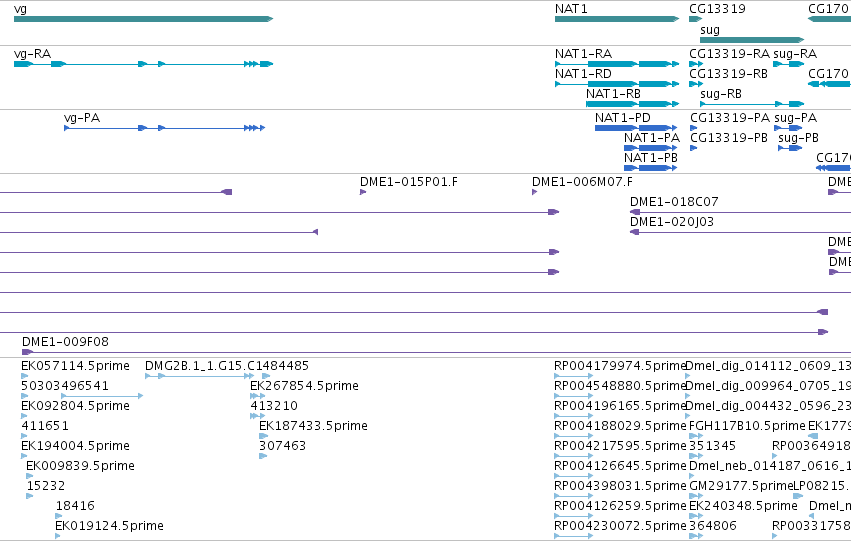Click the Dmel_neb_014187_0616 feature label
The width and height of the screenshot is (851, 541).
tap(770, 466)
